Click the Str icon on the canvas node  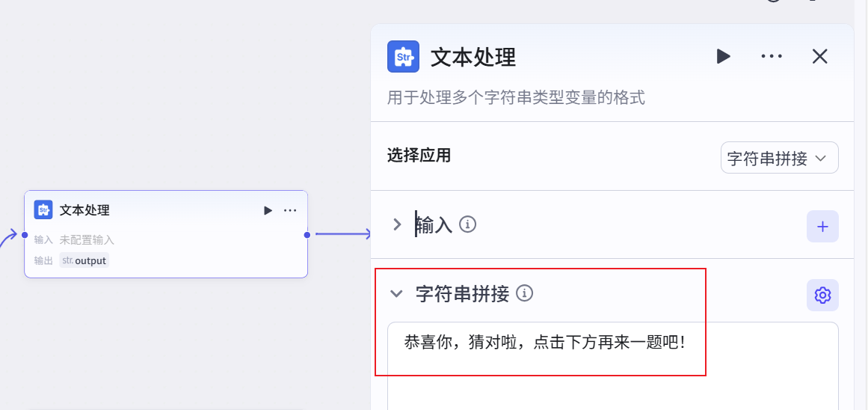click(x=43, y=210)
